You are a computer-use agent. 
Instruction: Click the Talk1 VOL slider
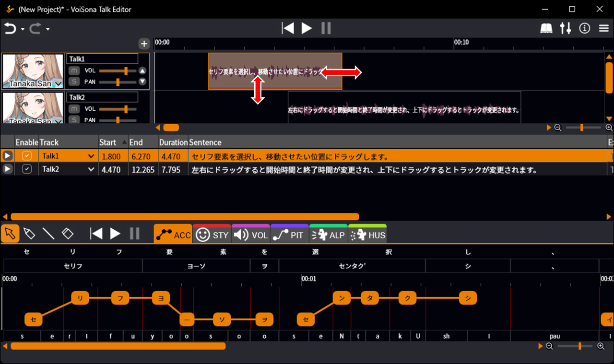(118, 70)
